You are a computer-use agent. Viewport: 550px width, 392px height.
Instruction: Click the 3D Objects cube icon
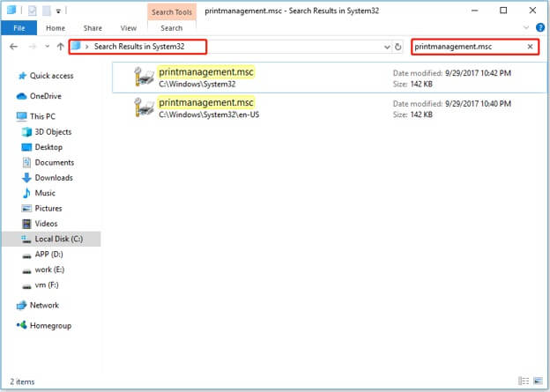(26, 132)
